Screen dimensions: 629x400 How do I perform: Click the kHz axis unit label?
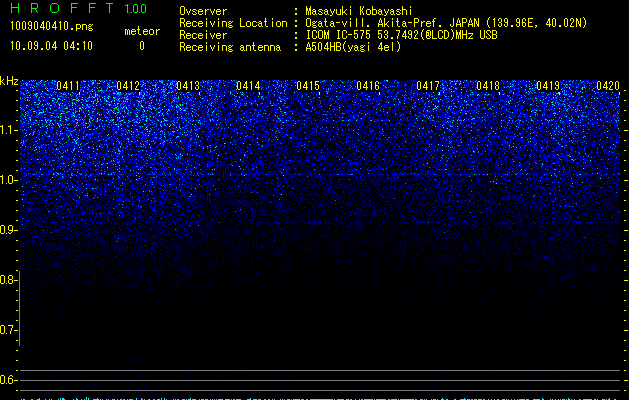coord(9,81)
